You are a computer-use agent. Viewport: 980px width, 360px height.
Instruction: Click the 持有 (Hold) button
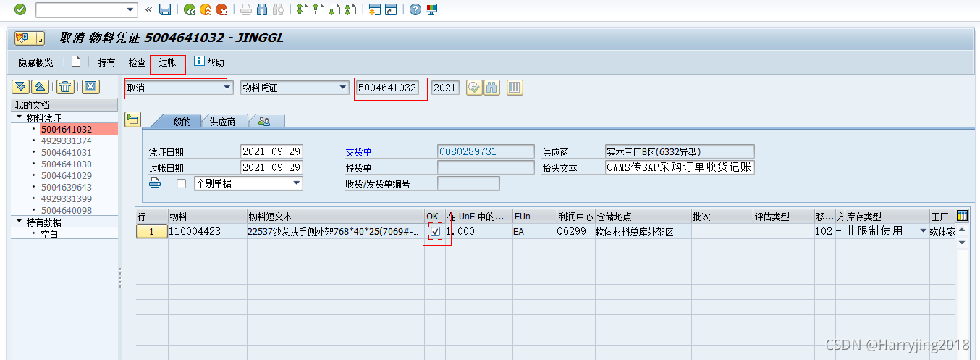106,62
